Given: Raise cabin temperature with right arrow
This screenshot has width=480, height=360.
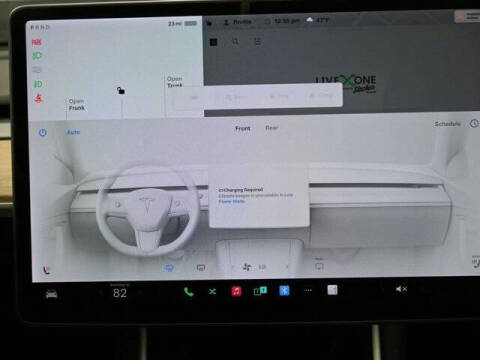Looking at the screenshot, I should point(140,293).
